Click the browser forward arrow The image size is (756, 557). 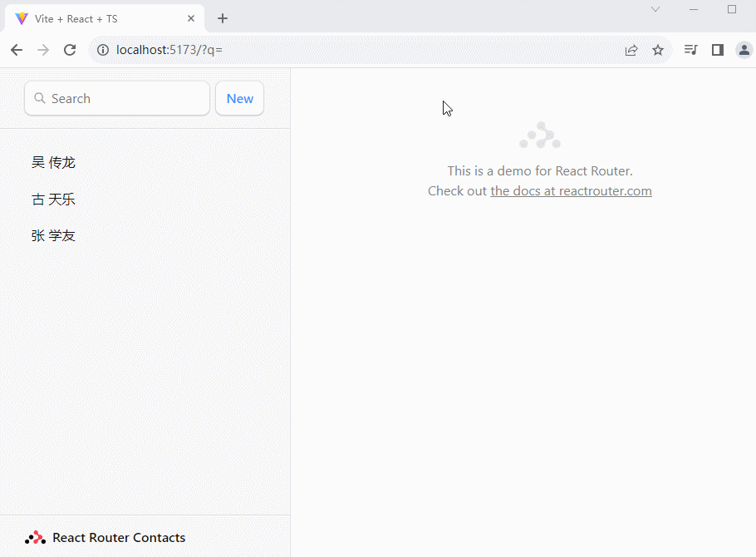point(43,50)
